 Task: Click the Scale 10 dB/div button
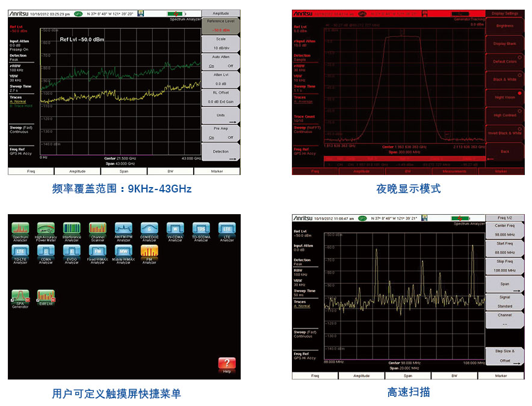click(x=221, y=43)
